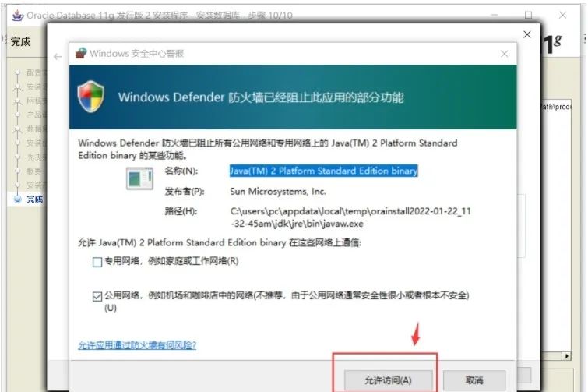The image size is (588, 392).
Task: Select the highlighted Java(TM) 2 Platform name field
Action: click(x=324, y=171)
